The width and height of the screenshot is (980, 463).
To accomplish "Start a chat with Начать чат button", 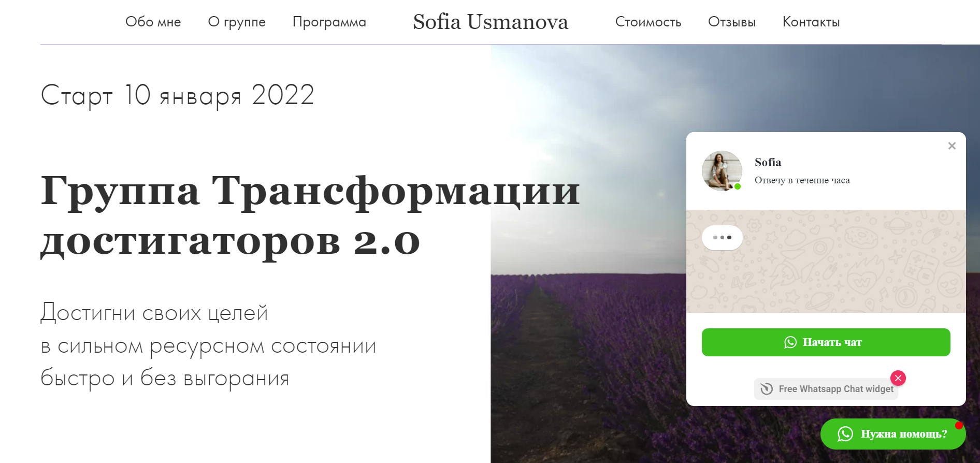I will [x=826, y=342].
